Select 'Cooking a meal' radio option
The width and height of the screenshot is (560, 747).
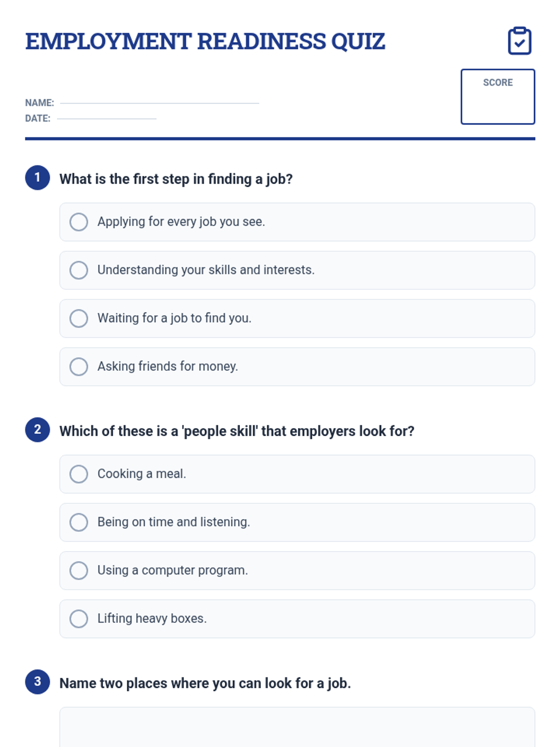(297, 474)
